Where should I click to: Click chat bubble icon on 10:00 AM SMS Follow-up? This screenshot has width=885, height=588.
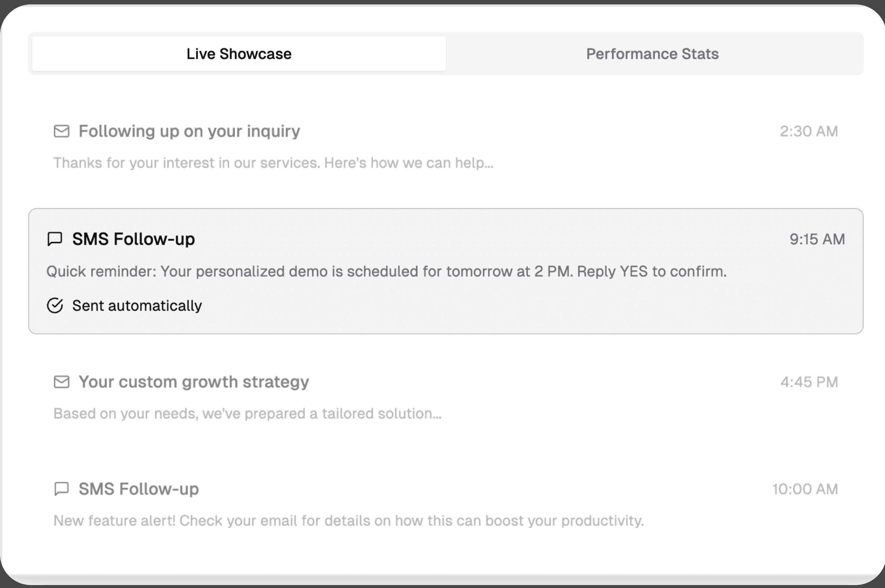61,489
